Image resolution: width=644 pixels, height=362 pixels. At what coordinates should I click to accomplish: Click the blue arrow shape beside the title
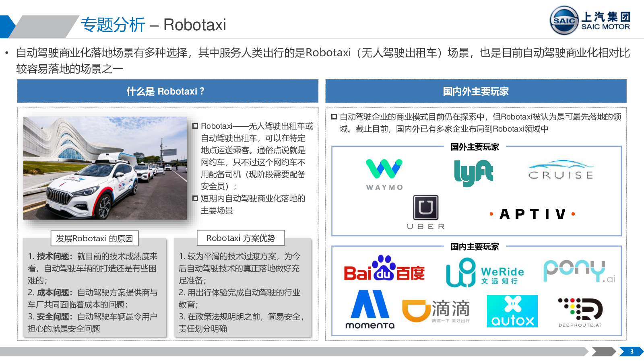coord(7,27)
